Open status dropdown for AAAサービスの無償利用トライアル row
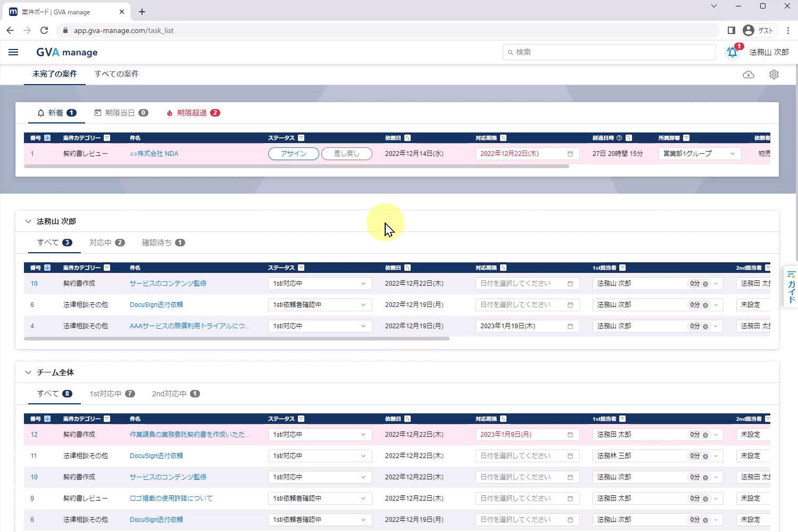This screenshot has width=798, height=532. pyautogui.click(x=320, y=326)
